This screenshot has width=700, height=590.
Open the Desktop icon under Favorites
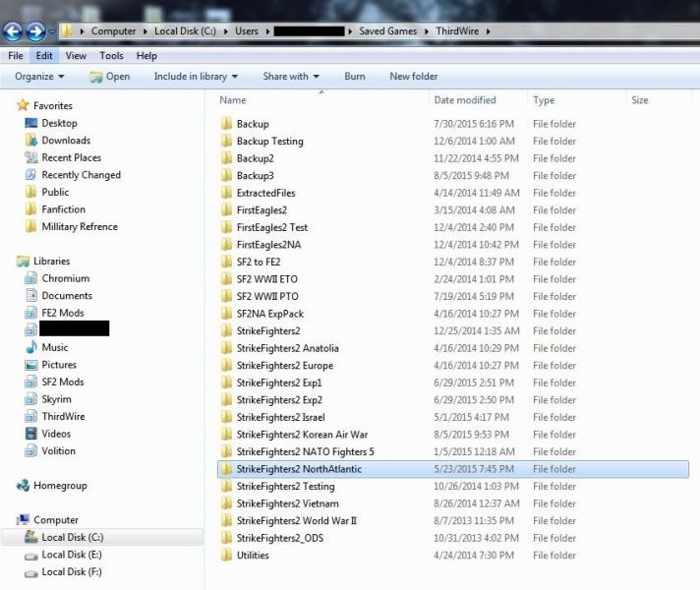click(31, 123)
